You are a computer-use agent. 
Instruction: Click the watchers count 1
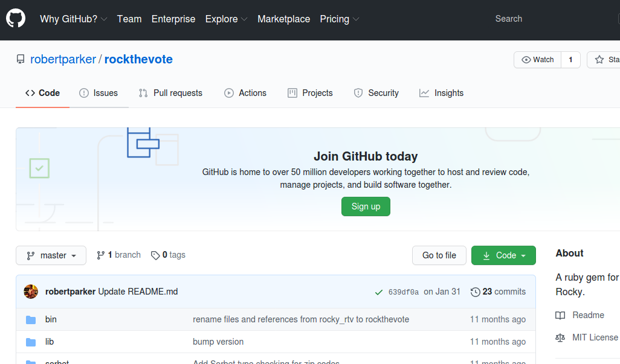570,60
